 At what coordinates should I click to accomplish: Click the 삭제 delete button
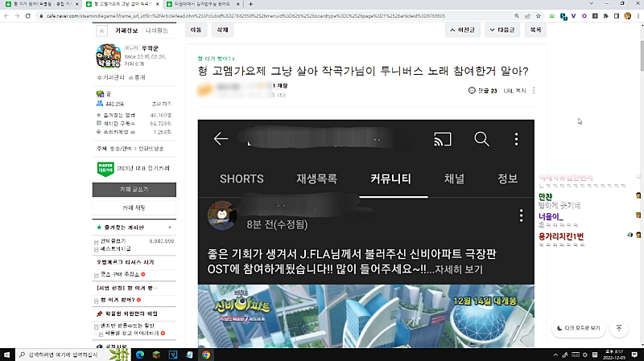click(221, 30)
